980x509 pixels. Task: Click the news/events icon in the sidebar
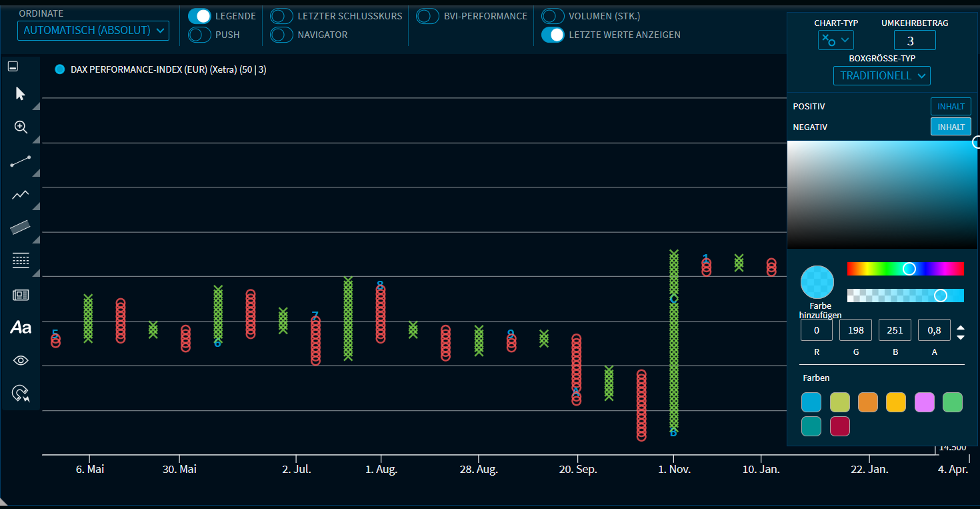21,294
